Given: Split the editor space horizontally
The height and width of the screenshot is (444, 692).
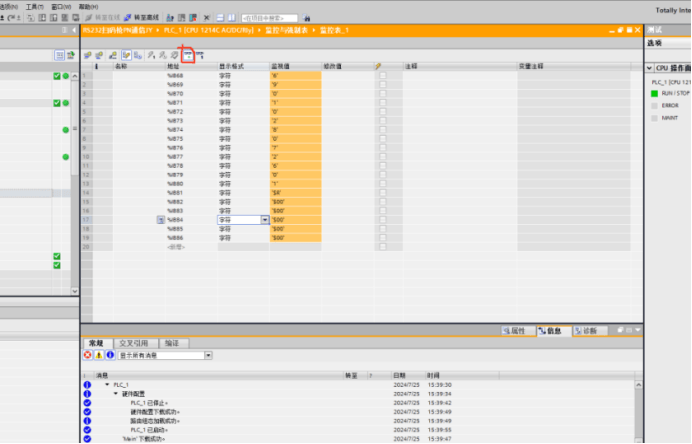Looking at the screenshot, I should tap(220, 18).
